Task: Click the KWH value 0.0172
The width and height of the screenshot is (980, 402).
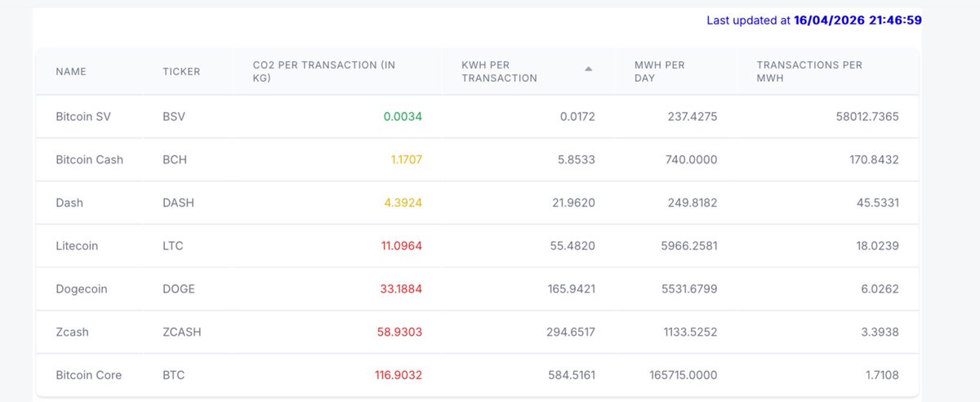Action: pos(577,117)
